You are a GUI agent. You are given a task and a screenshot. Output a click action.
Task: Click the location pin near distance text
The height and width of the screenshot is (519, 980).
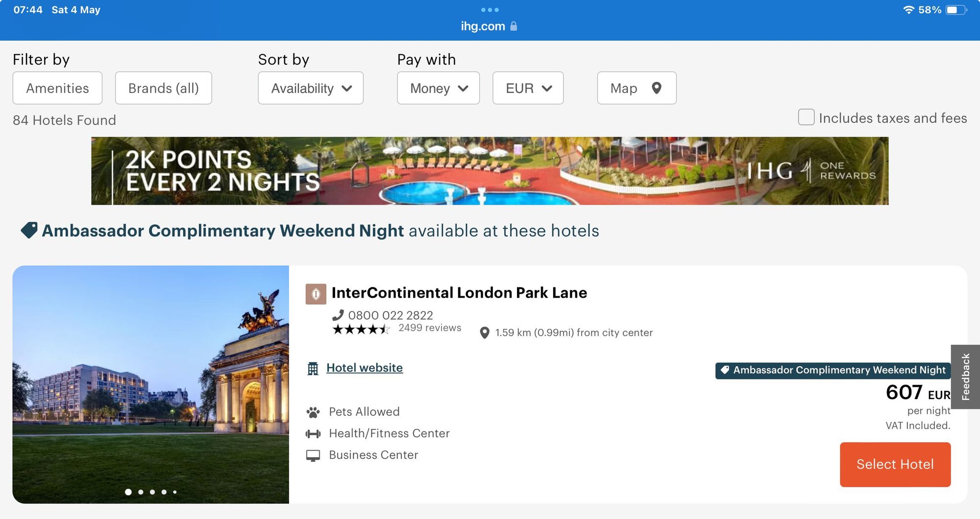click(x=484, y=333)
